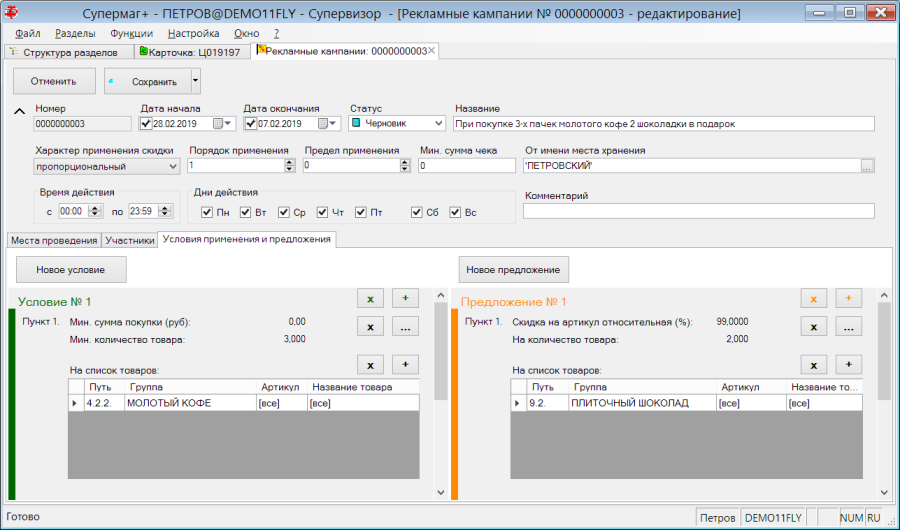Add product to condition's goods list
Viewport: 900px width, 530px height.
405,365
